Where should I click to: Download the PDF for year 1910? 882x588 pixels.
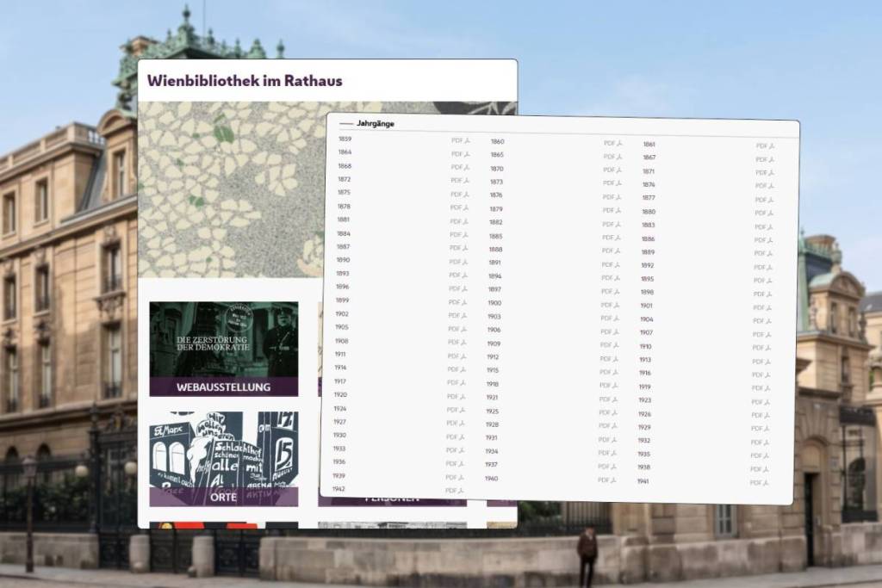point(762,348)
